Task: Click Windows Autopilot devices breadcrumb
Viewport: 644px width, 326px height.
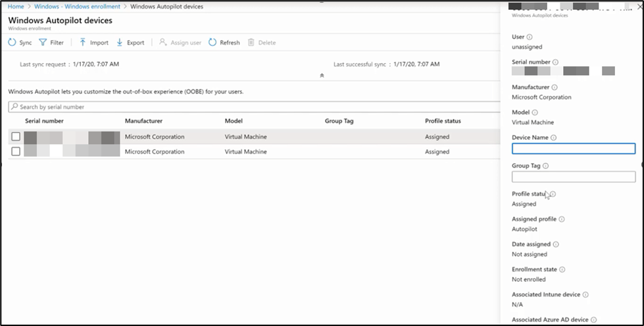Action: 166,7
